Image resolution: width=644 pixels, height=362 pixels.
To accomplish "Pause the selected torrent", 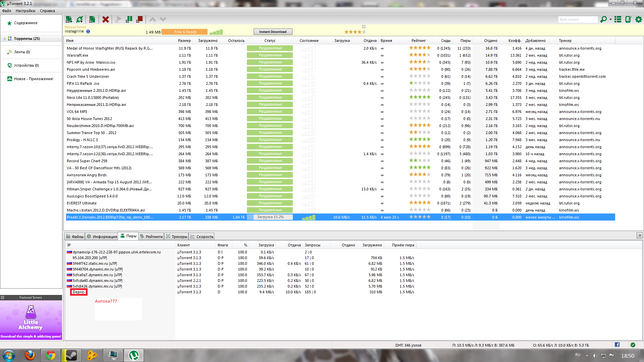I will pyautogui.click(x=129, y=19).
